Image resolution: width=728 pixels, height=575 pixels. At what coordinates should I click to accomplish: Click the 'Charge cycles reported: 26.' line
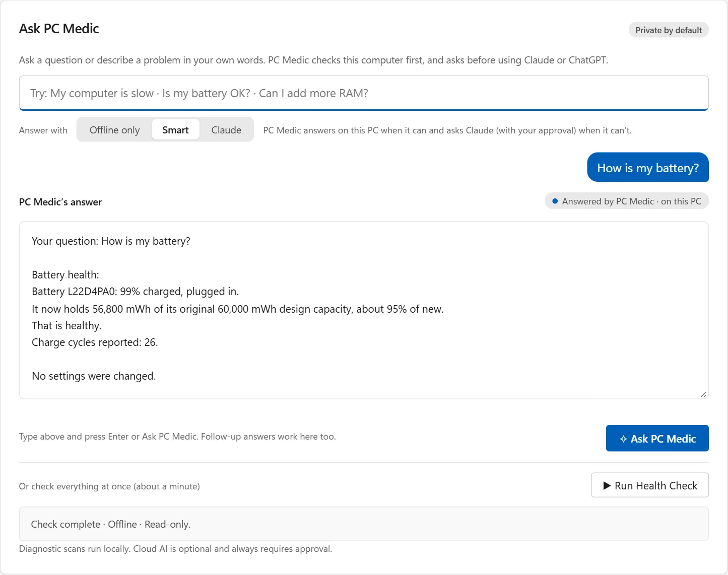click(x=95, y=342)
